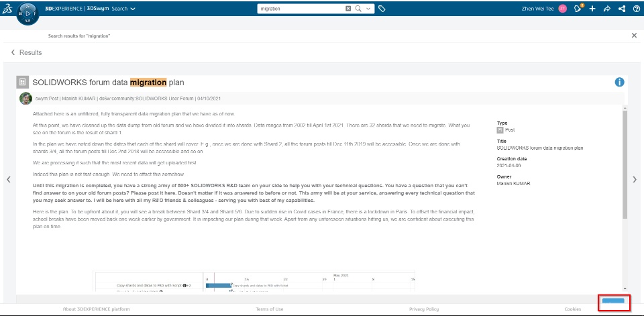Open the Gantt chart image in post
Screen dimensions: 644x316
click(x=254, y=282)
